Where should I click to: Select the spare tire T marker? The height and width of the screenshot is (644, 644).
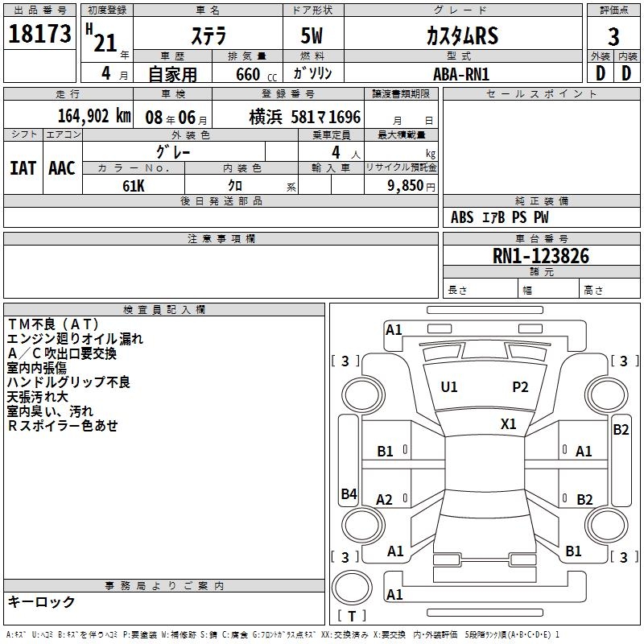point(352,616)
